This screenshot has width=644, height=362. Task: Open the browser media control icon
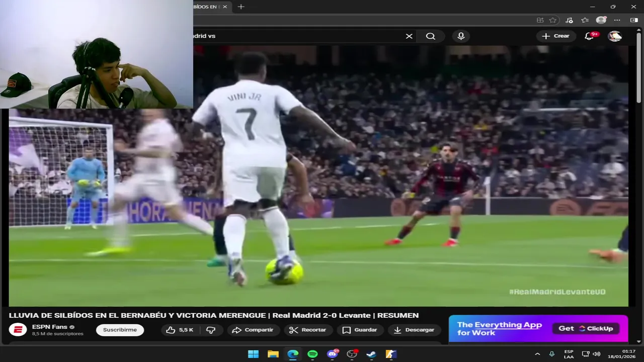[569, 20]
